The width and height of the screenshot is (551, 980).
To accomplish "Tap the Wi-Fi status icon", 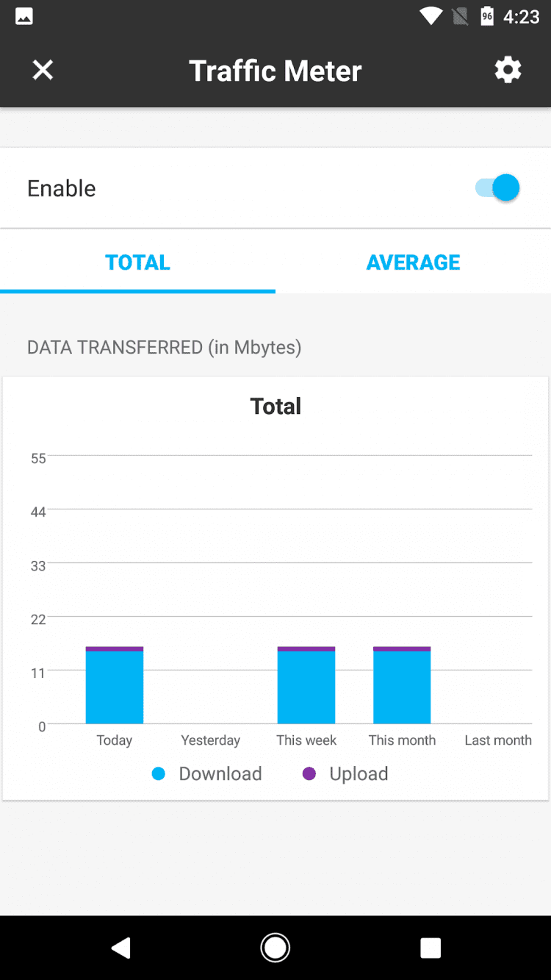I will pos(430,16).
